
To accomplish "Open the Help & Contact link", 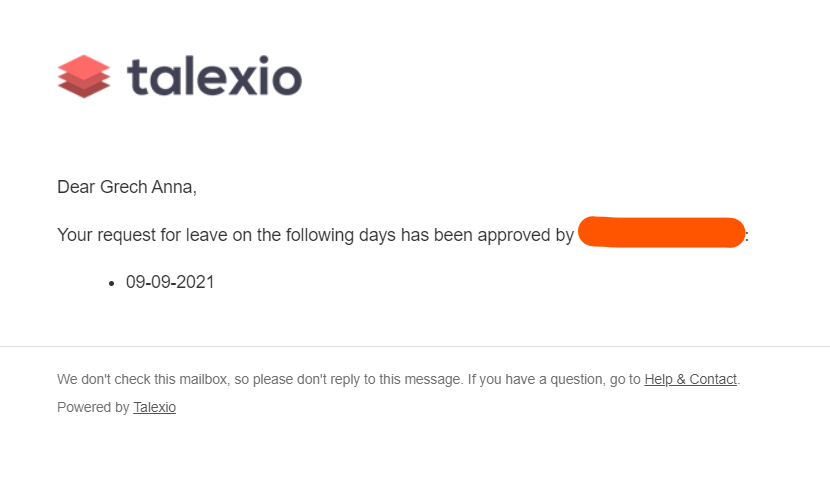I will pyautogui.click(x=690, y=379).
